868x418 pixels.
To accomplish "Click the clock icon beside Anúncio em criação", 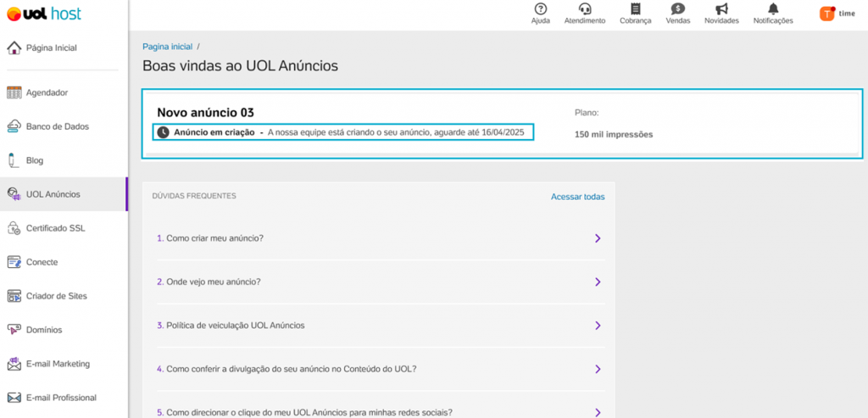I will tap(163, 132).
